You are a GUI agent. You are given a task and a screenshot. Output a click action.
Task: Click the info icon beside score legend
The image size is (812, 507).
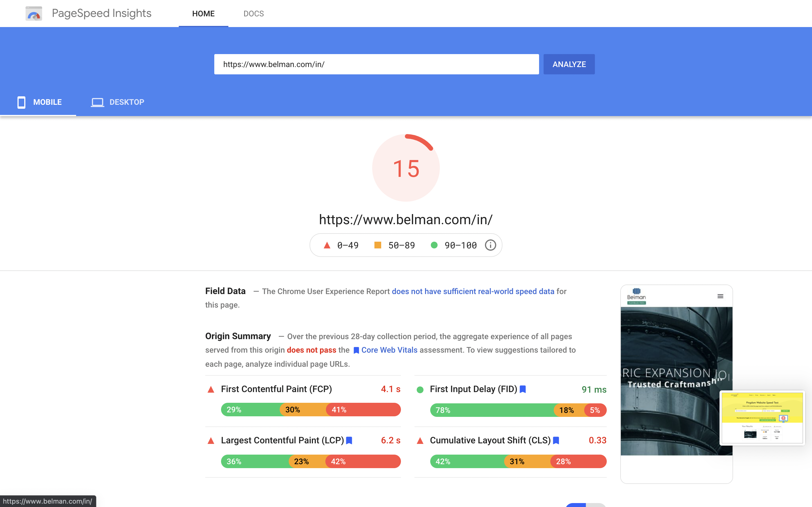(490, 245)
